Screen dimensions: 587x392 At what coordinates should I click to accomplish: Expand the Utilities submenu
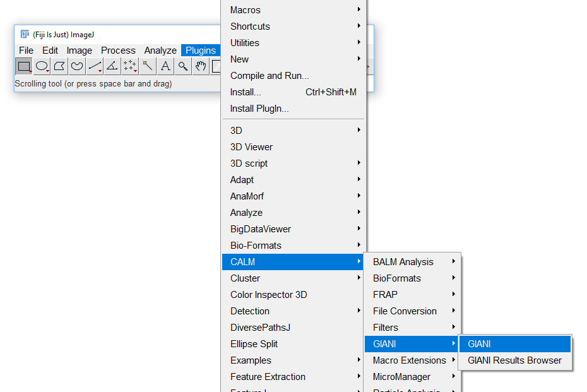click(x=293, y=43)
